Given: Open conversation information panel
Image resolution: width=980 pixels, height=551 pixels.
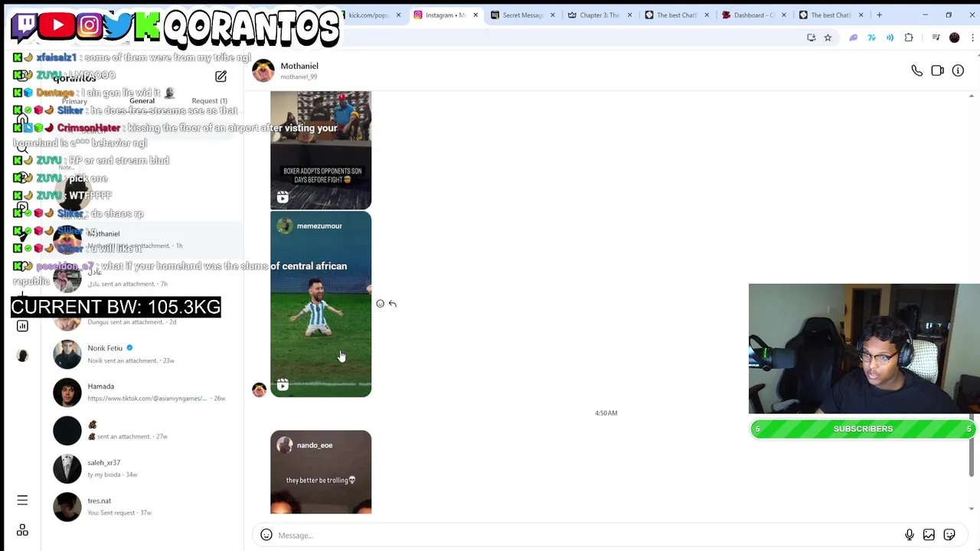Looking at the screenshot, I should (958, 70).
